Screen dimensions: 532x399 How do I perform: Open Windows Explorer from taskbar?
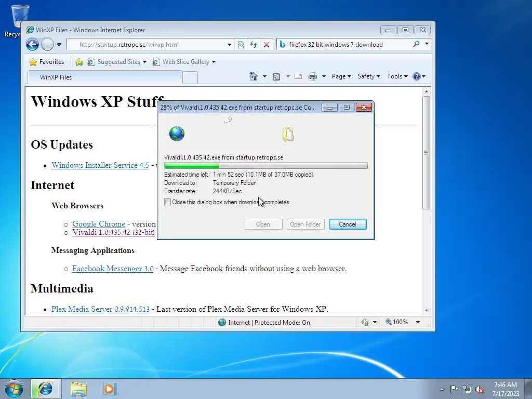78,389
